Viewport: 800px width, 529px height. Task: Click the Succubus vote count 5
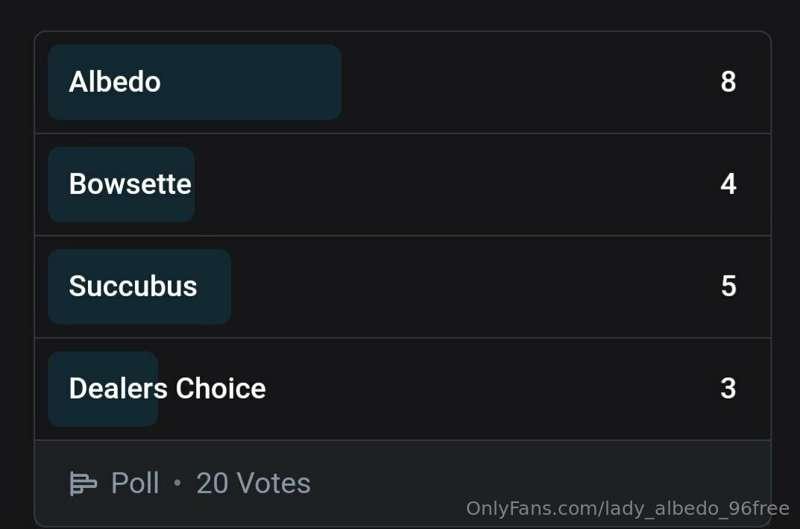pos(729,286)
